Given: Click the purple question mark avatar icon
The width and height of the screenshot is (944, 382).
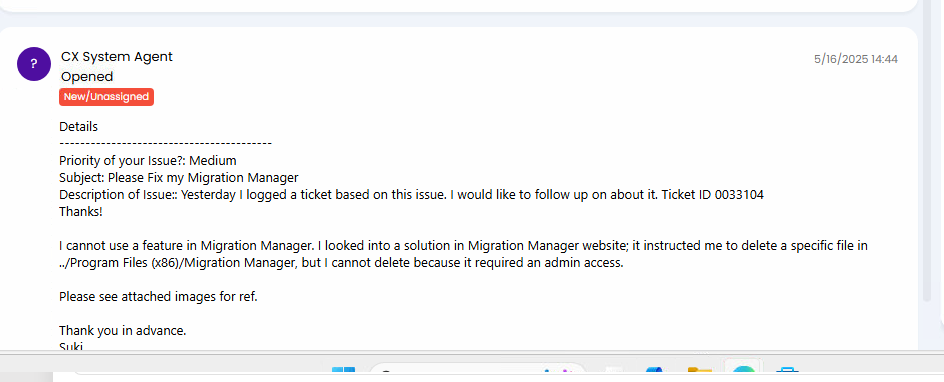Looking at the screenshot, I should point(34,64).
